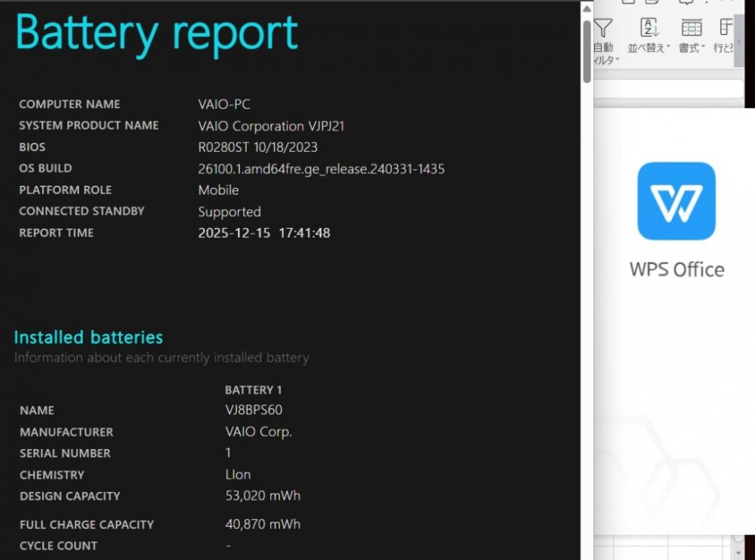Click the "WPS Office" text under the logo
Screen dimensions: 755x560
tap(676, 269)
